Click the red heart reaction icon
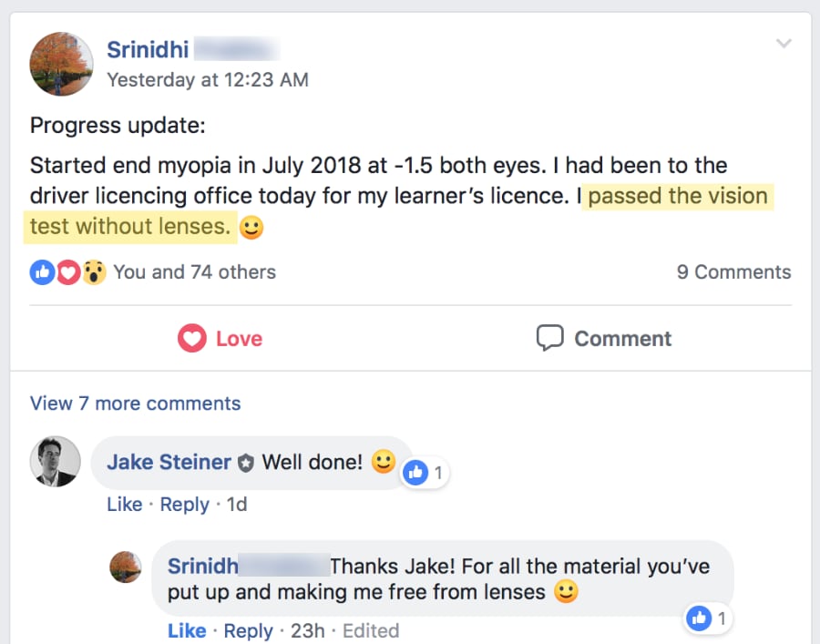The image size is (820, 644). [68, 271]
